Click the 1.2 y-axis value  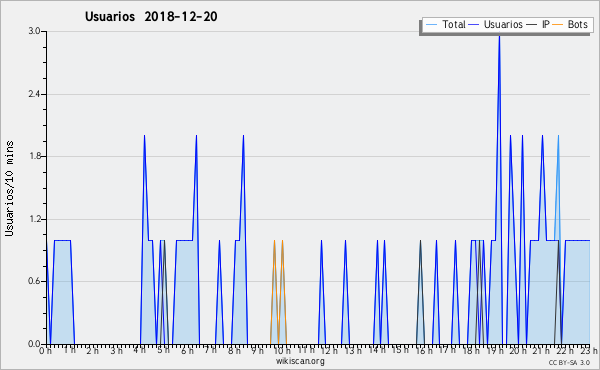(34, 219)
